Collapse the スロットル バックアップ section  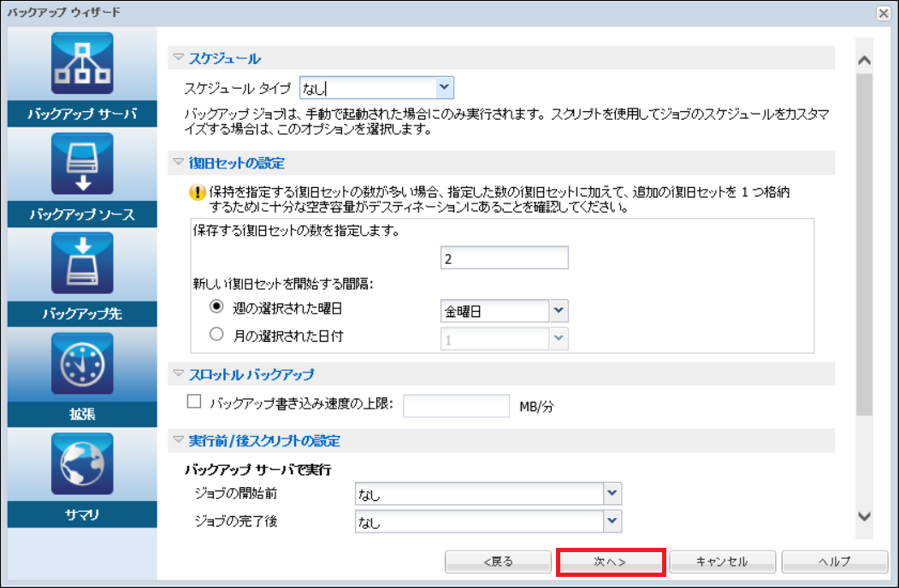[x=178, y=373]
